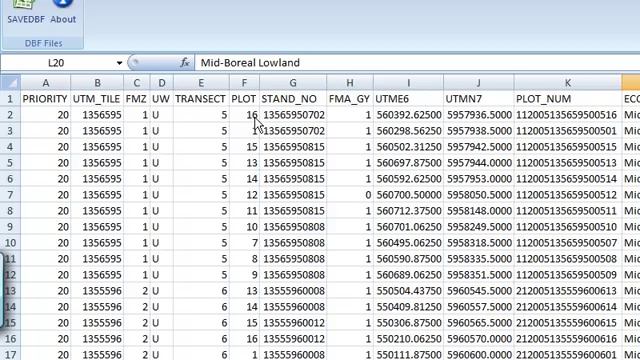Click cell with 5958335.5000
The image size is (640, 360).
tap(478, 259)
